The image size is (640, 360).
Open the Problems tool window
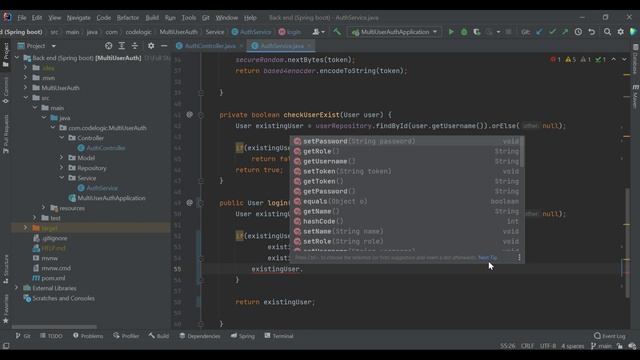[x=88, y=336]
